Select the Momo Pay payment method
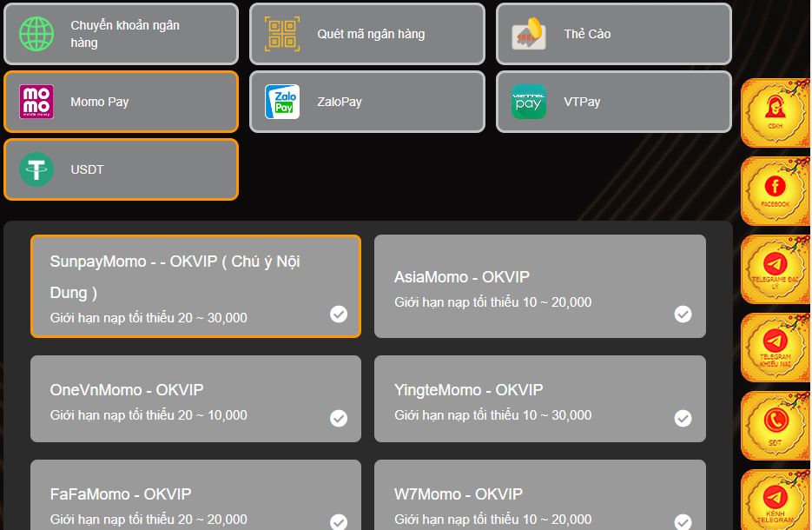This screenshot has width=812, height=530. (121, 102)
